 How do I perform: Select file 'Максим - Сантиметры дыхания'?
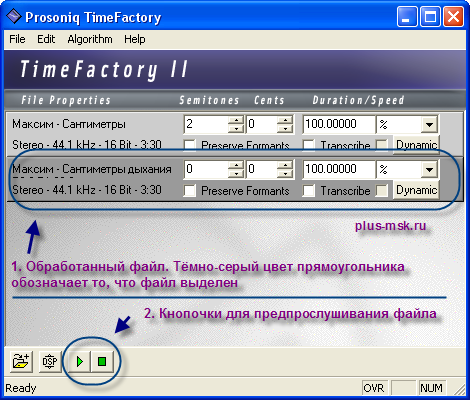click(92, 169)
